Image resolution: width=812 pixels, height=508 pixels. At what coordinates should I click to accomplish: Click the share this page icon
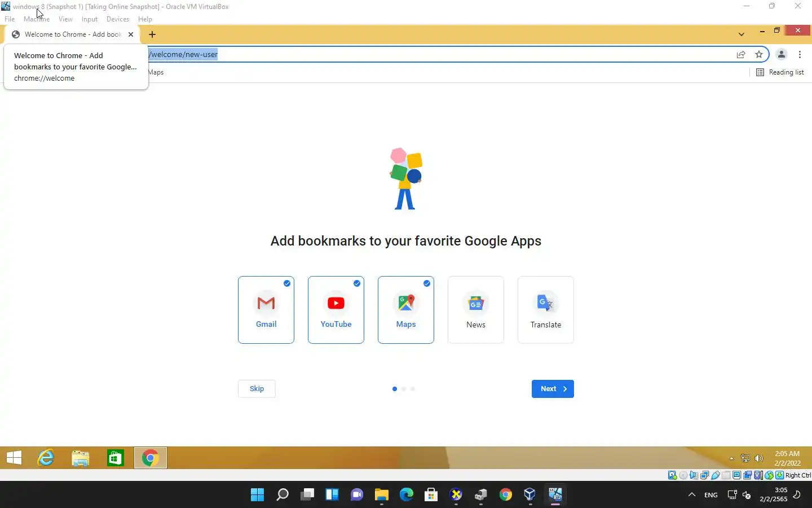[741, 55]
